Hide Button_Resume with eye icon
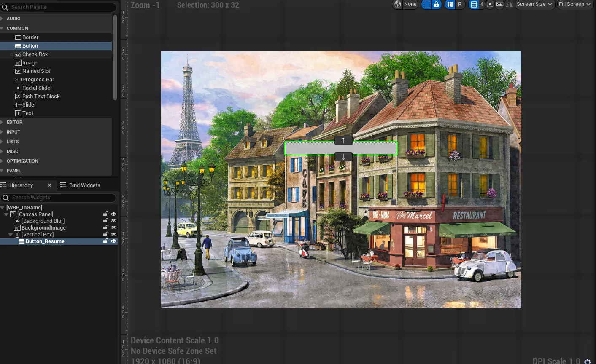 tap(113, 241)
